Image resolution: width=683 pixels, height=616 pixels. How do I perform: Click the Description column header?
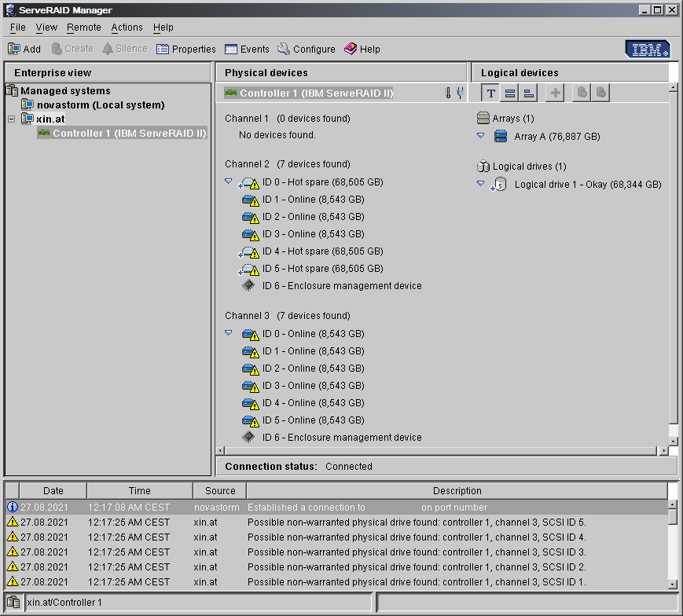[x=457, y=490]
